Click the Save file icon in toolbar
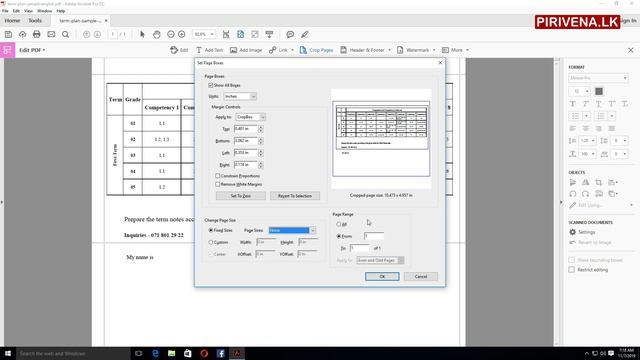Viewport: 640px width, 360px height. pyautogui.click(x=8, y=34)
